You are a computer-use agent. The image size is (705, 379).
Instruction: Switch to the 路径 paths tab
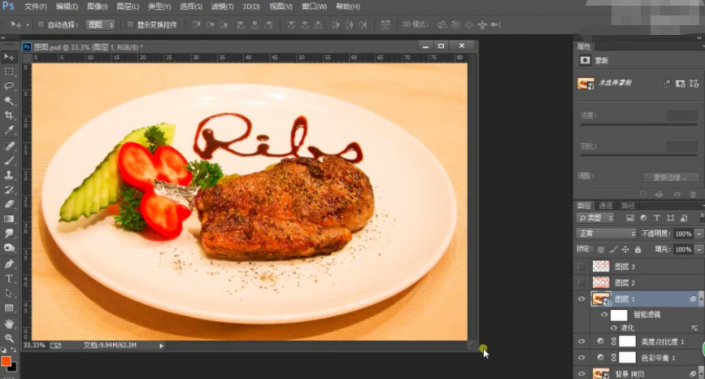click(x=628, y=205)
